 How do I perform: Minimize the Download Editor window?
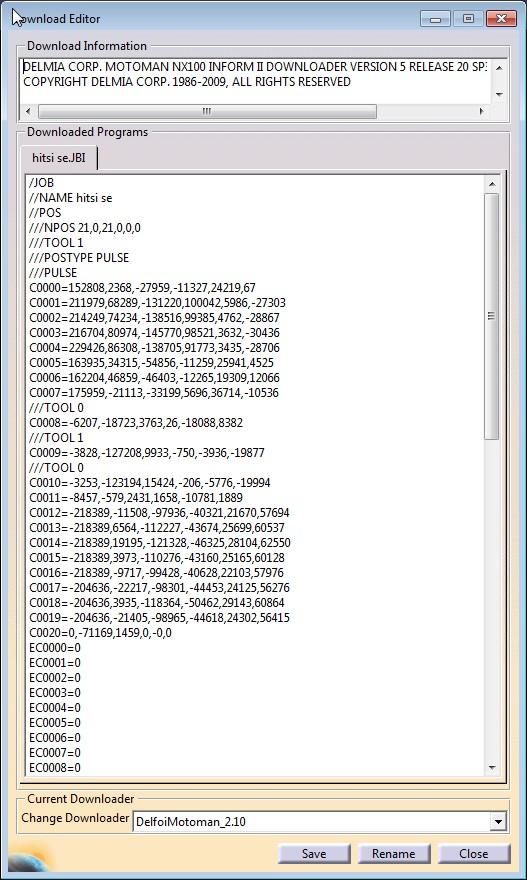point(434,19)
